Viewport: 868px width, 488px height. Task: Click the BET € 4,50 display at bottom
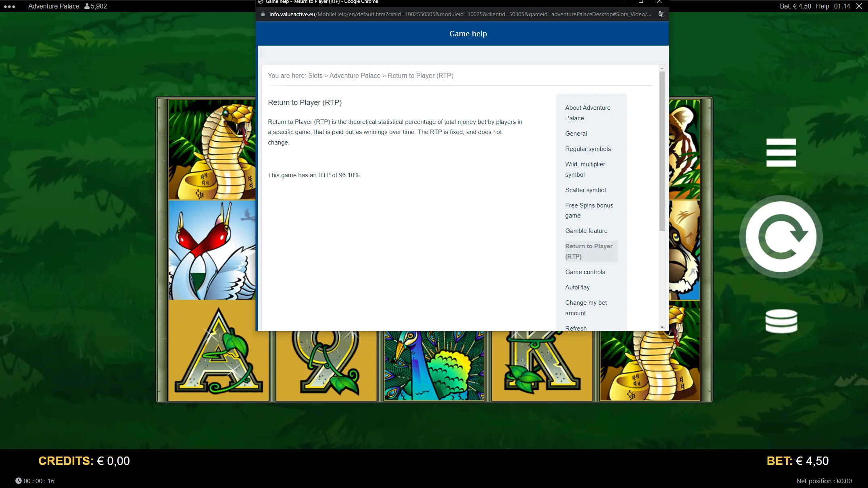click(797, 461)
